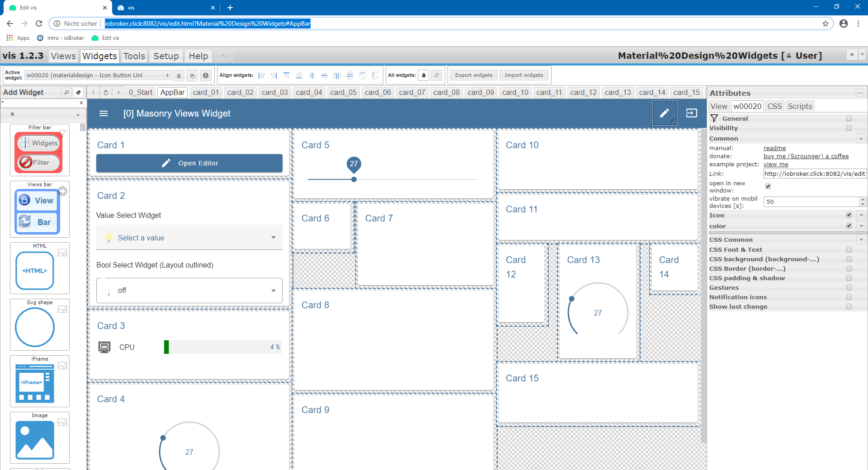Select the iFrame widget icon
The image size is (868, 470).
[35, 384]
